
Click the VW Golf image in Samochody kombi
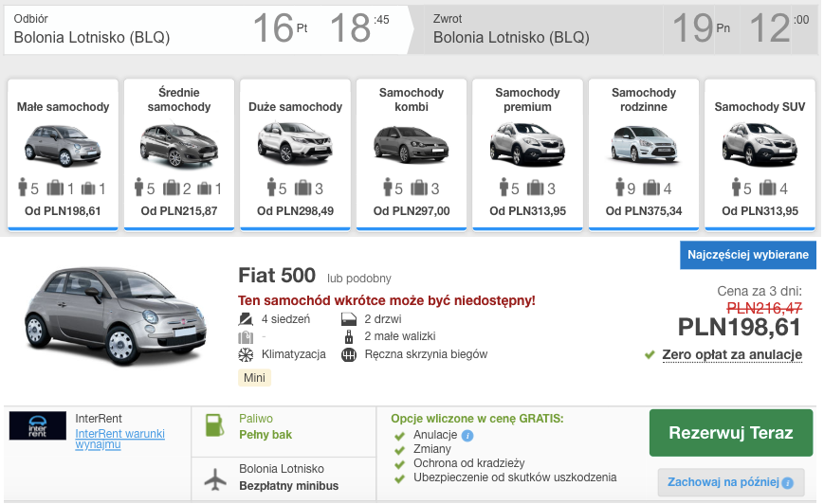tap(412, 144)
